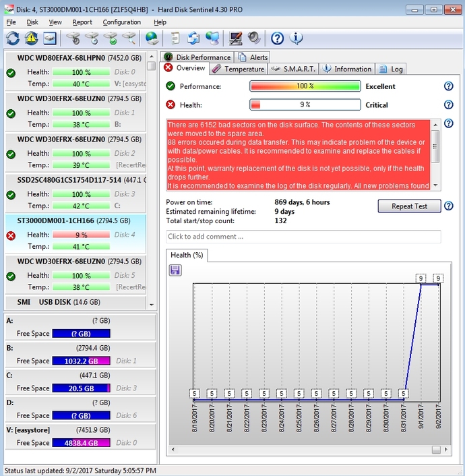
Task: Click the green check icon of WD80EFAX disk
Action: 11,73
